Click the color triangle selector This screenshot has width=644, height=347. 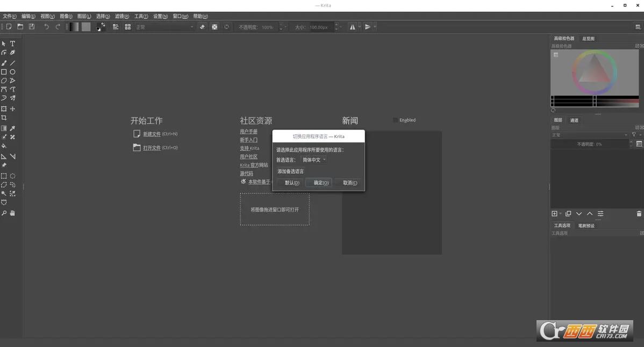595,69
